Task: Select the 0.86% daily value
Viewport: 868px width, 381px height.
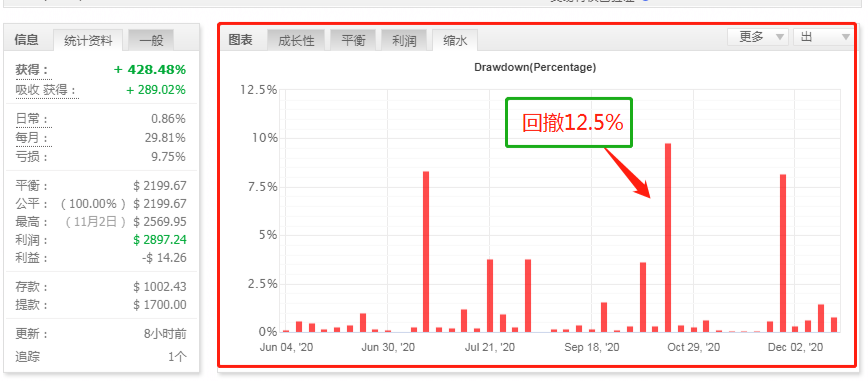Action: pos(168,119)
